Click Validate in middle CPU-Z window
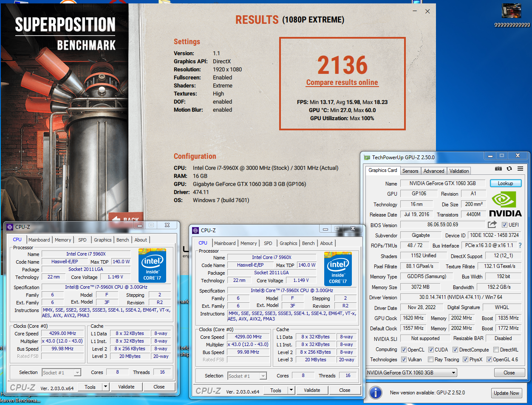 (312, 390)
